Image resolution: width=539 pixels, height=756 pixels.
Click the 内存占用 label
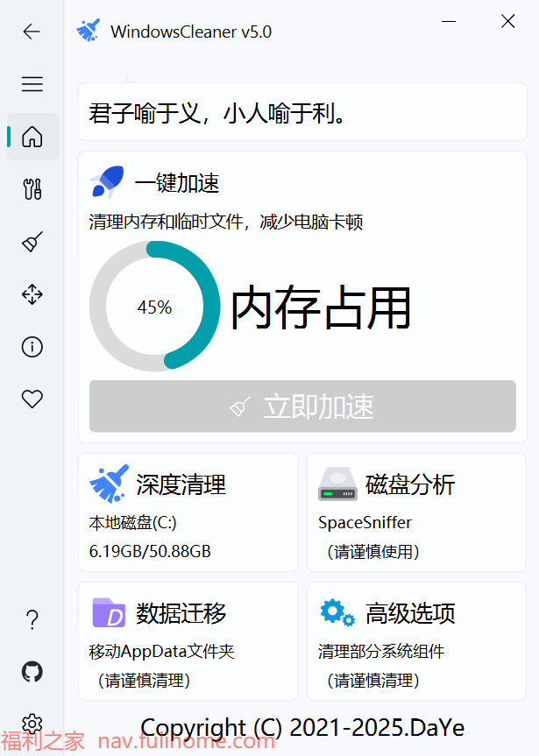coord(322,307)
